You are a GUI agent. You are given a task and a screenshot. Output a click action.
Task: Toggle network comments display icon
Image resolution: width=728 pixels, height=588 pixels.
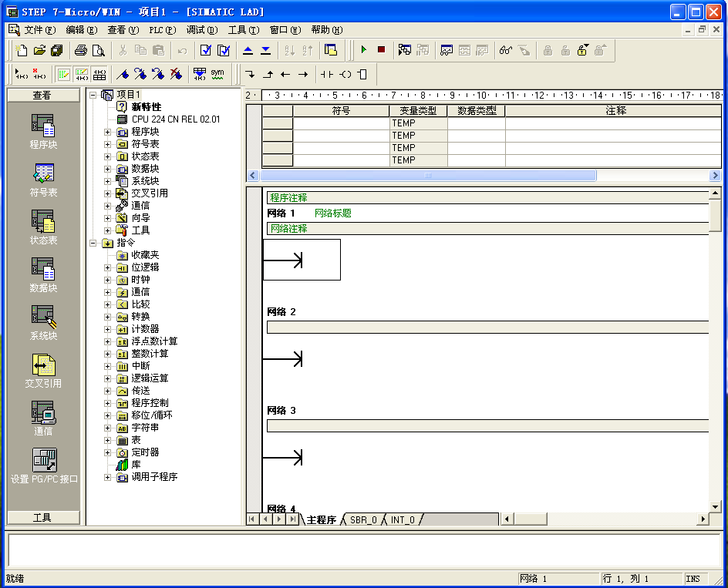tap(81, 74)
